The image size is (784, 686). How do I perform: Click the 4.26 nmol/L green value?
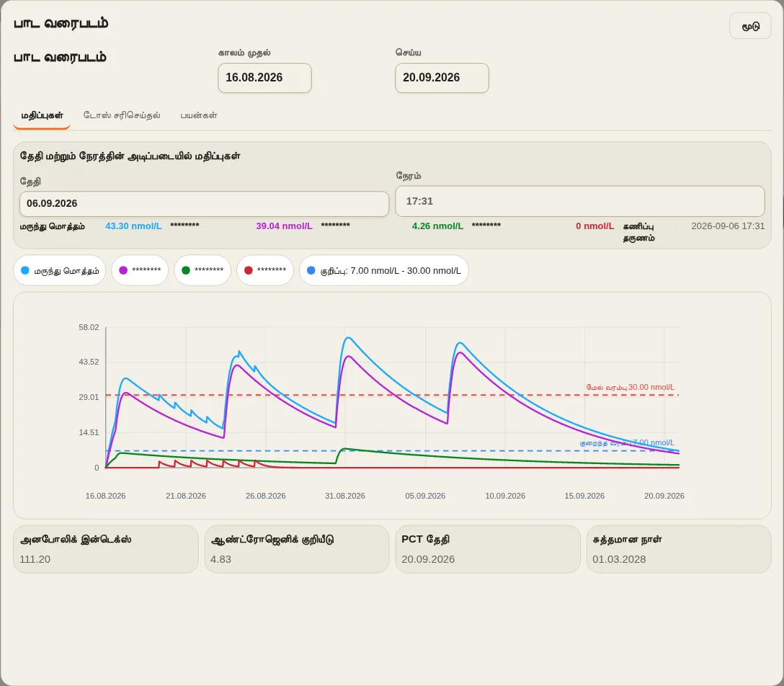(437, 226)
